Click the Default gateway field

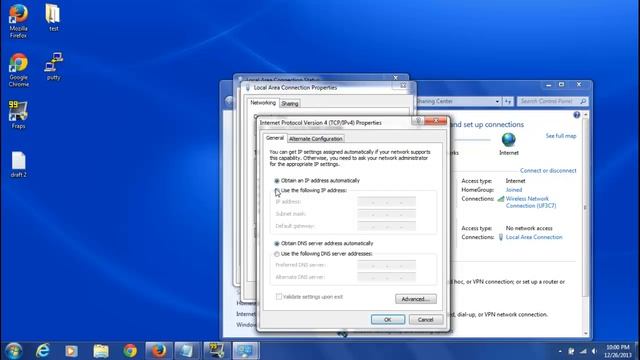pyautogui.click(x=387, y=226)
